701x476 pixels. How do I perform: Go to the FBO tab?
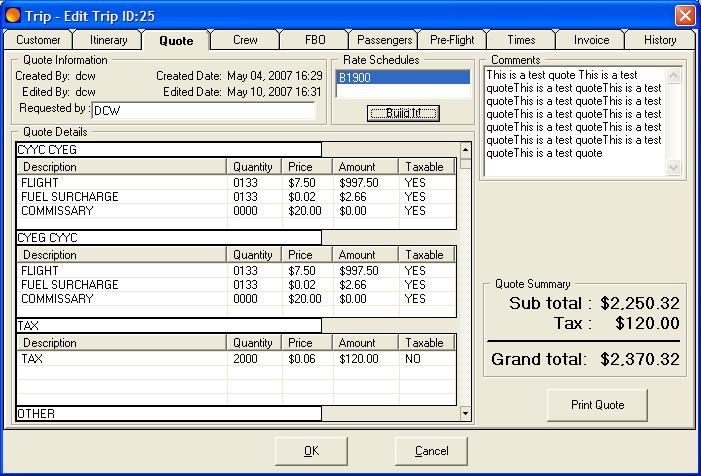coord(315,40)
